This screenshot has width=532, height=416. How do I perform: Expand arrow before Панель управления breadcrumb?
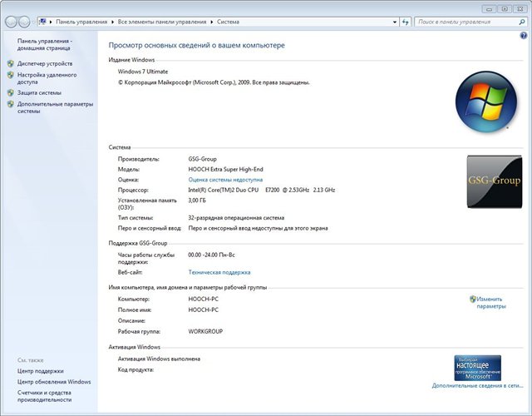pyautogui.click(x=51, y=22)
